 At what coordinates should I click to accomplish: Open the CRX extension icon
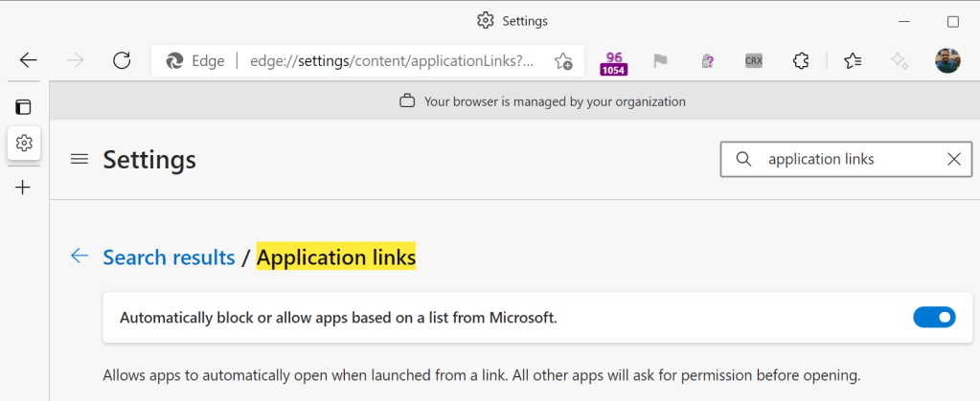754,61
